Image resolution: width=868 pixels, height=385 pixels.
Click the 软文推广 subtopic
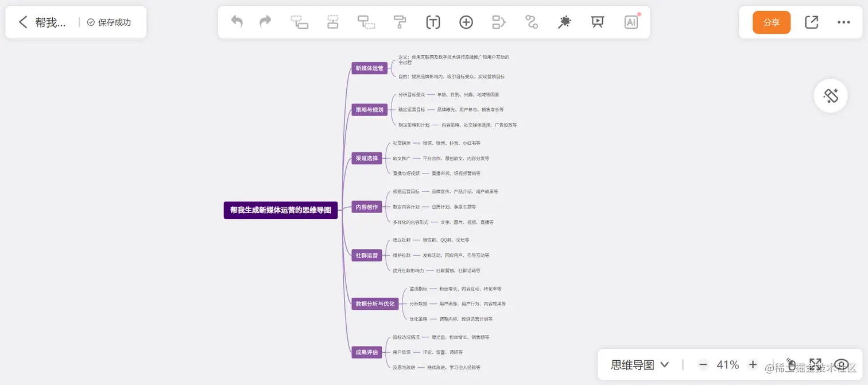point(402,158)
